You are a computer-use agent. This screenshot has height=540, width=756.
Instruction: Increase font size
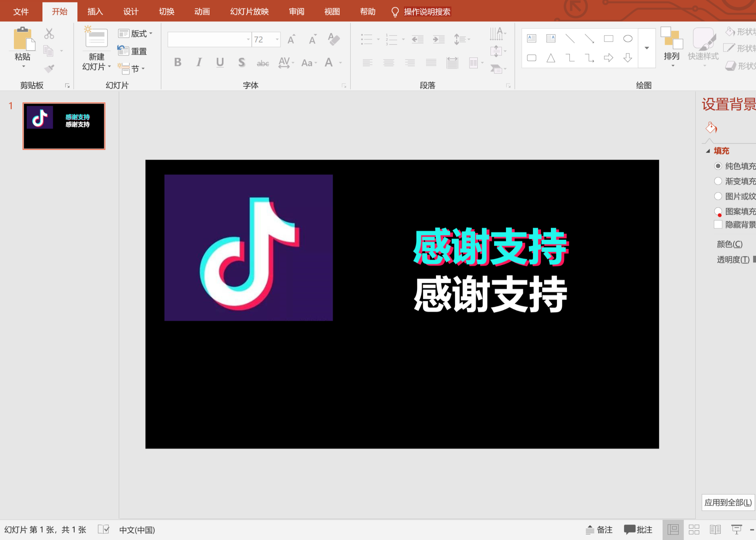point(292,39)
